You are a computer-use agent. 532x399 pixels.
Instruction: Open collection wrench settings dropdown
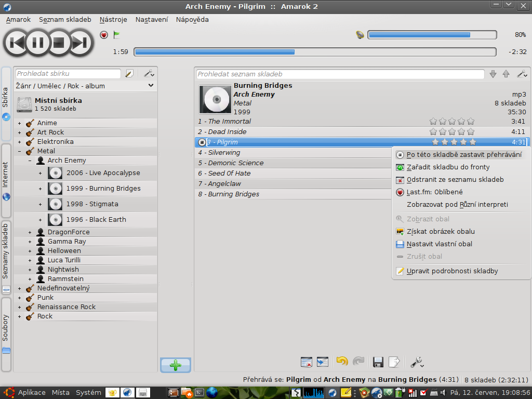pos(149,74)
